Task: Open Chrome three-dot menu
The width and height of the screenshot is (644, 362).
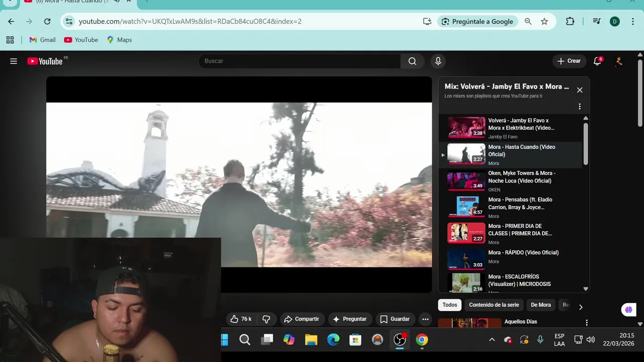Action: tap(632, 21)
